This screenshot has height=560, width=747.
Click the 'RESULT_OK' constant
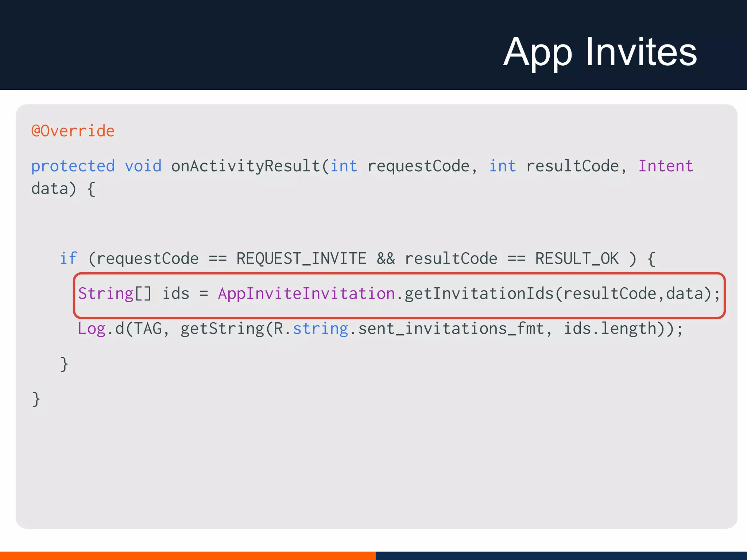(x=577, y=259)
